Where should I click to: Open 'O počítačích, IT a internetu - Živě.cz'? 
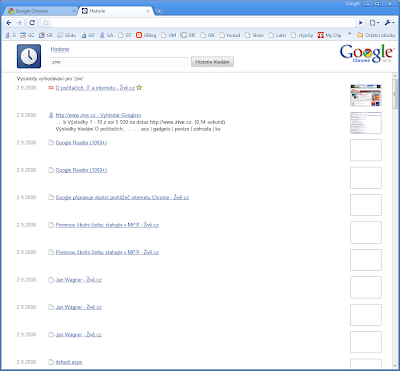pos(95,88)
